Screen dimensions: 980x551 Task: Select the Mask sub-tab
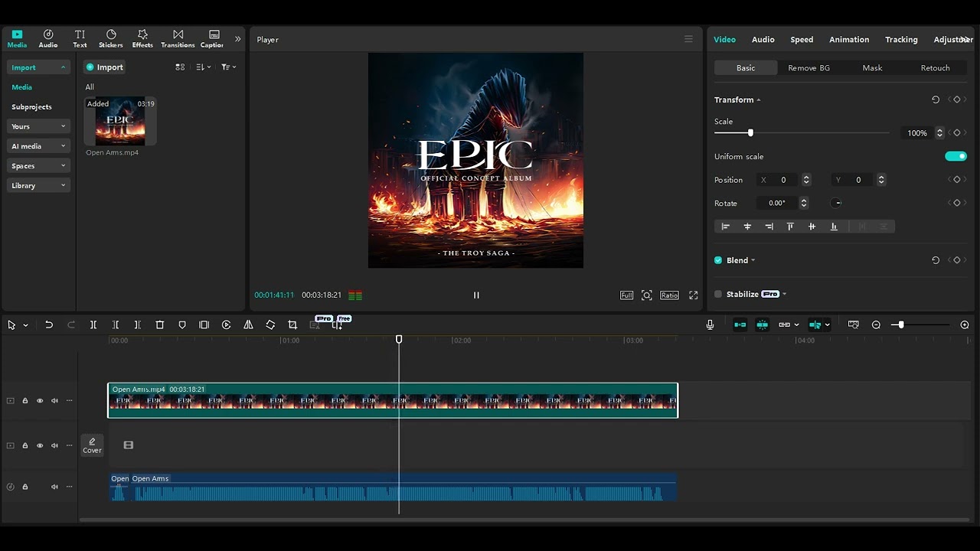[x=872, y=68]
